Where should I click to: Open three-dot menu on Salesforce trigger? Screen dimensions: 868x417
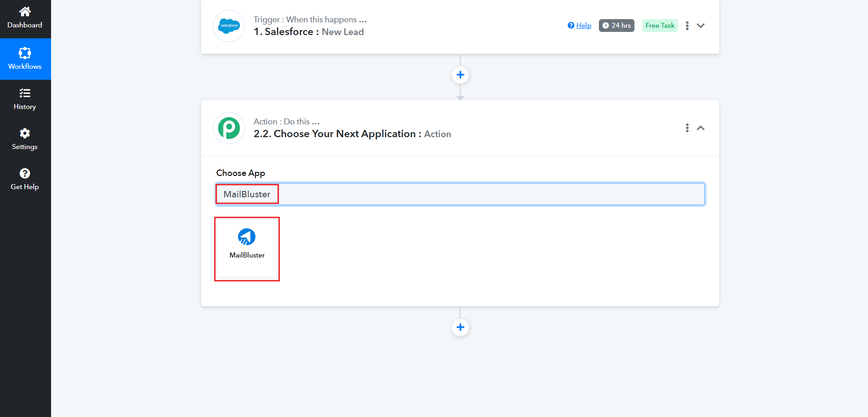pyautogui.click(x=687, y=26)
